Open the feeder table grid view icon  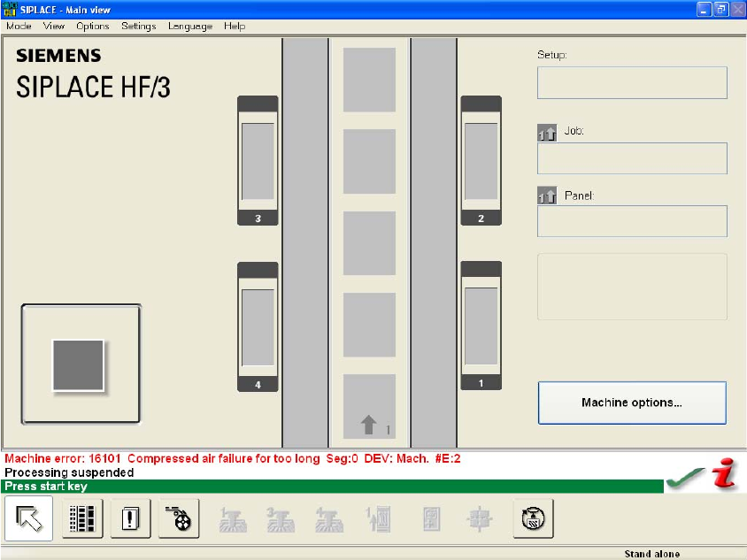(x=82, y=518)
